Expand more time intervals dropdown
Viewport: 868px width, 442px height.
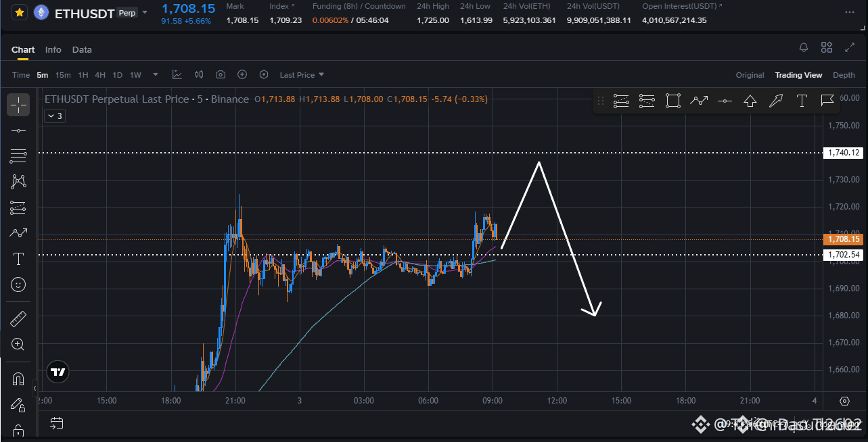click(156, 75)
